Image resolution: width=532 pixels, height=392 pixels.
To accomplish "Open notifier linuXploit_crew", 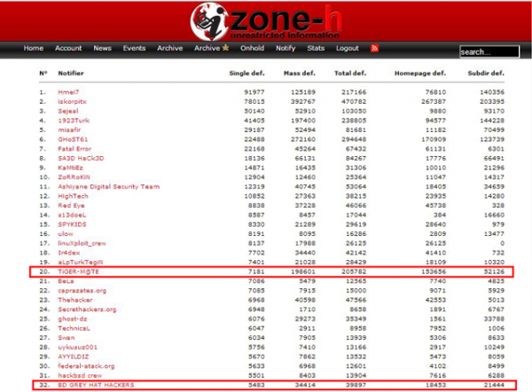I will pyautogui.click(x=82, y=243).
